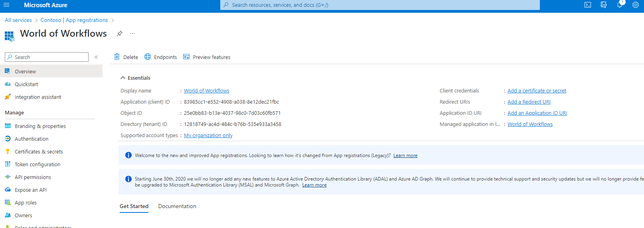Click the App roles icon
644x228 pixels.
8,202
